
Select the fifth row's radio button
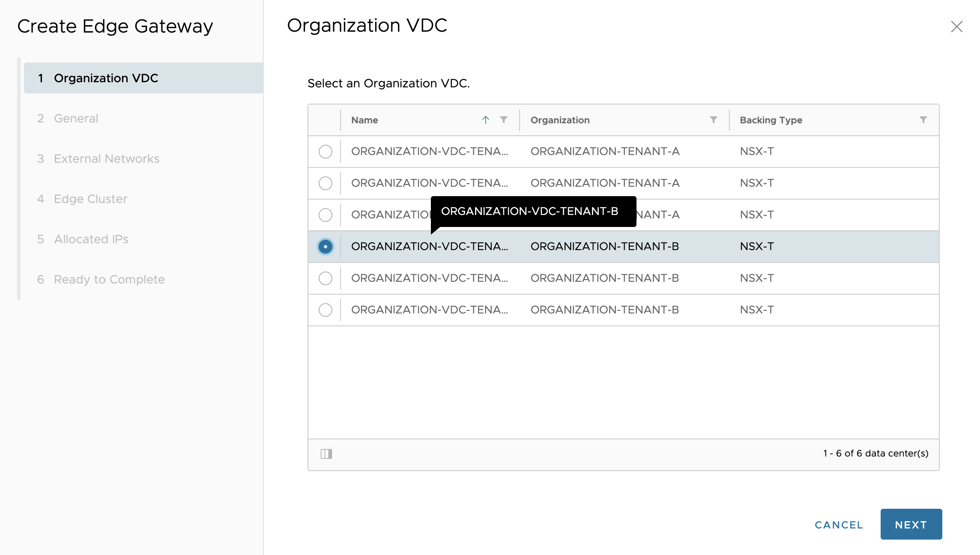pyautogui.click(x=326, y=278)
